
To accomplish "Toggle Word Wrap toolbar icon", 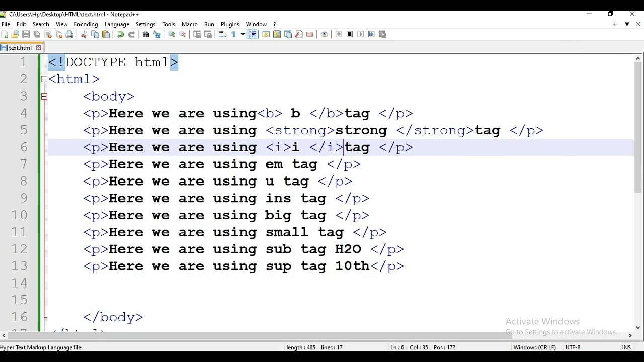I will 222,34.
